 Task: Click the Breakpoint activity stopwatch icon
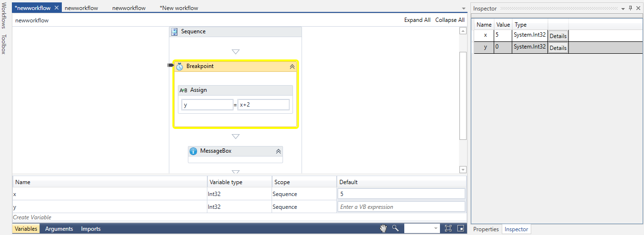(x=179, y=67)
